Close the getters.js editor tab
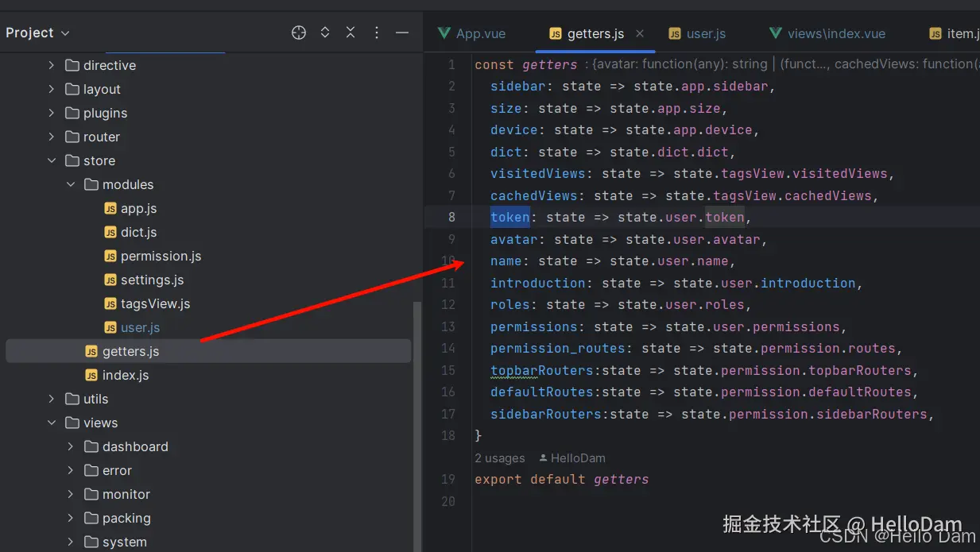Viewport: 980px width, 552px height. tap(640, 33)
